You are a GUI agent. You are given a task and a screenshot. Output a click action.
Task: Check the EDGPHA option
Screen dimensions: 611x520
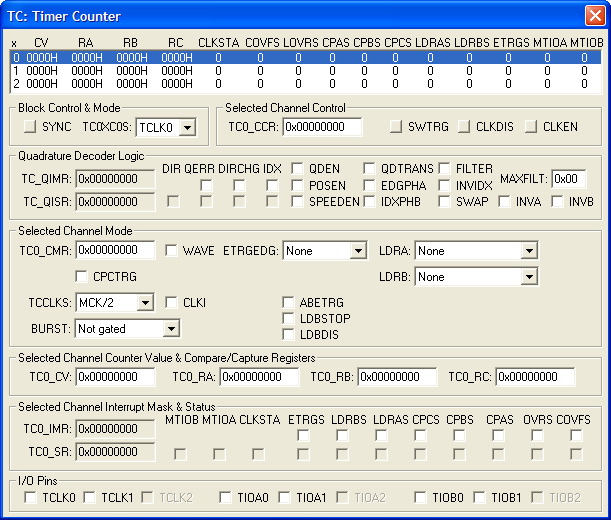point(369,185)
